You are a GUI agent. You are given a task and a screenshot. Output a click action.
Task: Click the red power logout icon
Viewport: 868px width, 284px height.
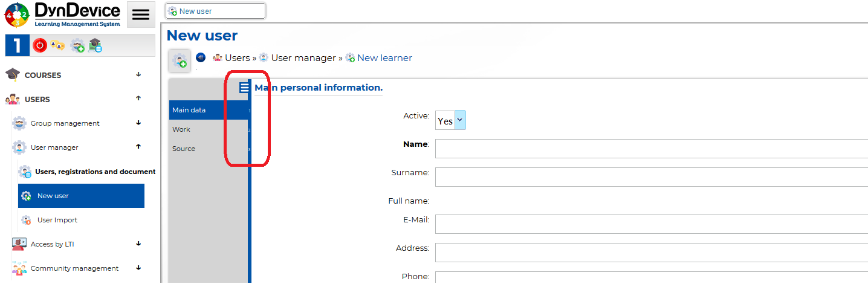coord(40,45)
